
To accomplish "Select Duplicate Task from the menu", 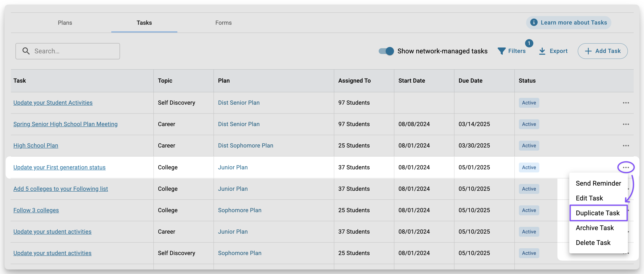I will tap(598, 213).
